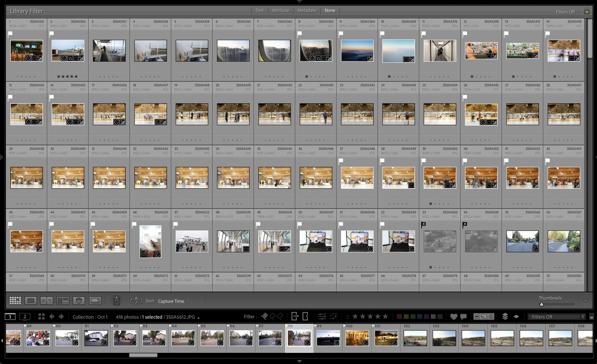
Task: Open rating comparison operator (≥) menu
Action: point(347,317)
